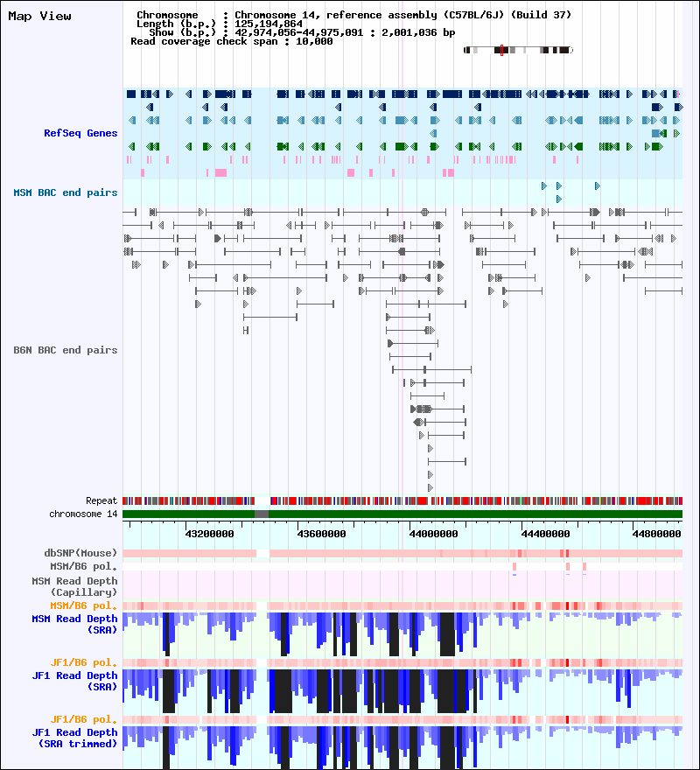
Task: Click the rightmost MSM BAC end pair arrow
Action: pyautogui.click(x=598, y=185)
